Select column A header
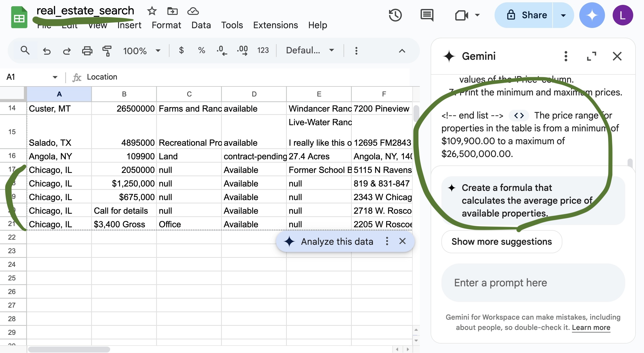The height and width of the screenshot is (353, 644). click(59, 94)
